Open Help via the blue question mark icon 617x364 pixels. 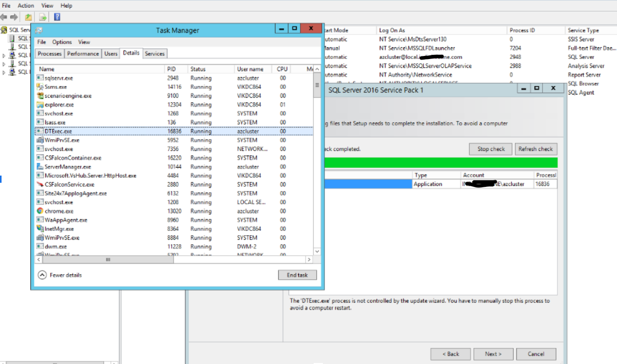[x=57, y=17]
